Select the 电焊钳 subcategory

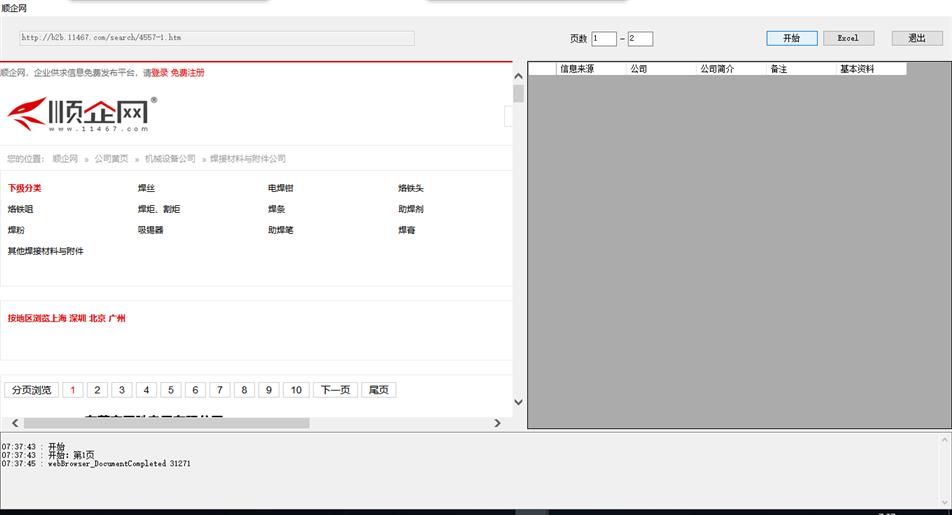(280, 188)
